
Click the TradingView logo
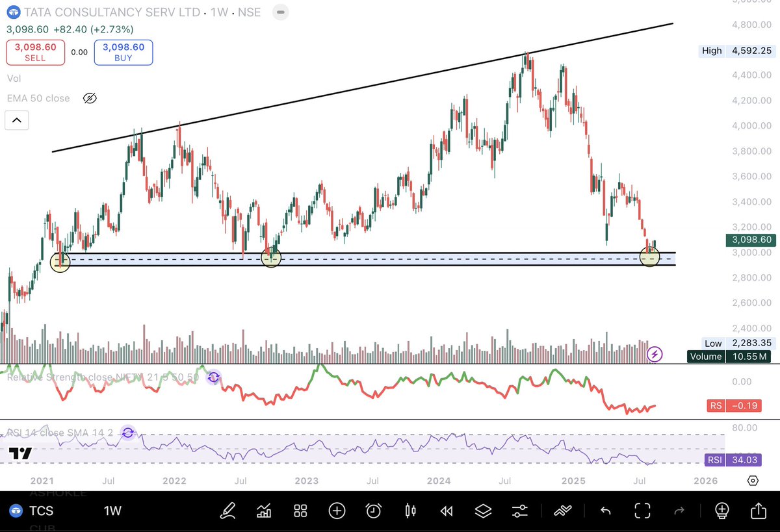coord(20,453)
